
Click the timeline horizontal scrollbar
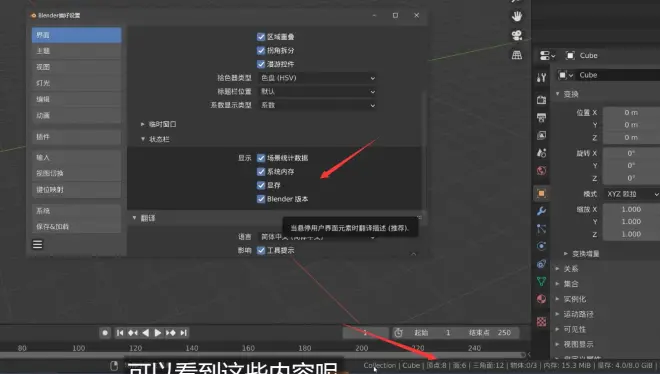[x=263, y=355]
